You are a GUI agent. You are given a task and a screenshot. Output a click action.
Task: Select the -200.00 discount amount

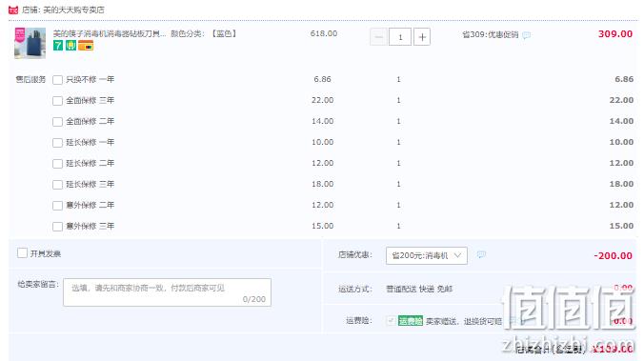613,256
